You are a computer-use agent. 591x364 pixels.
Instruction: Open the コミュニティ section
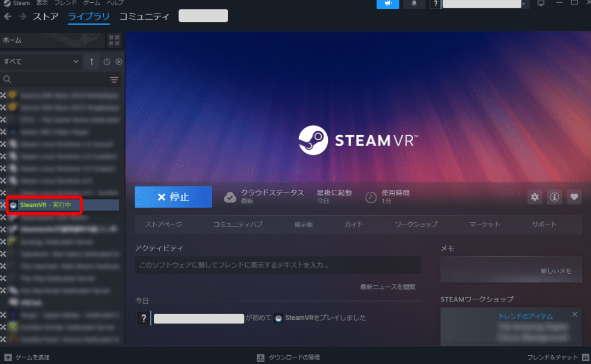pyautogui.click(x=144, y=16)
